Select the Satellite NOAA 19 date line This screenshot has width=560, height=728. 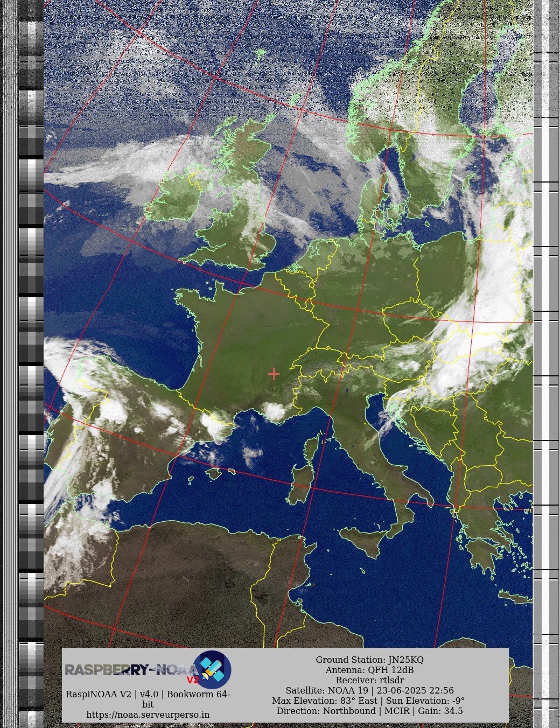coord(369,690)
